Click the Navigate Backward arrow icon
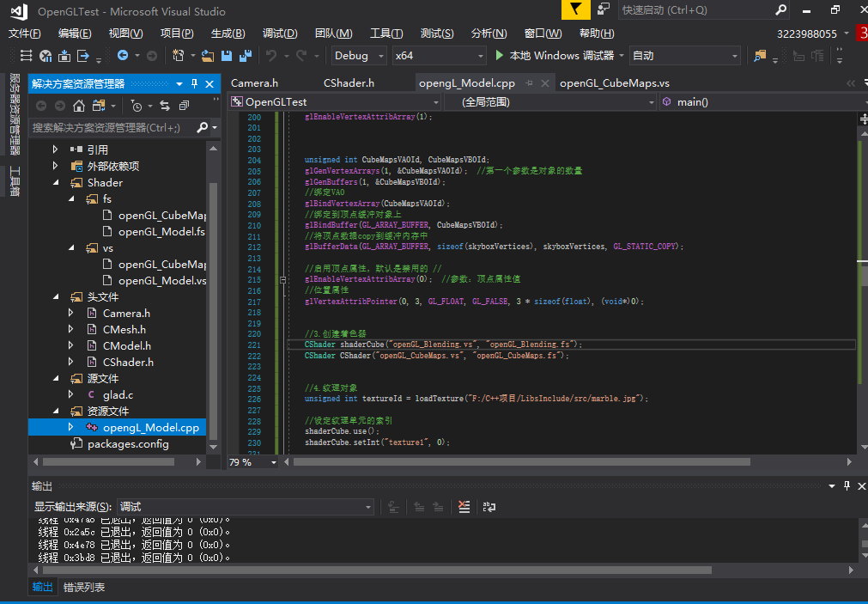Viewport: 868px width, 604px height. [x=123, y=56]
